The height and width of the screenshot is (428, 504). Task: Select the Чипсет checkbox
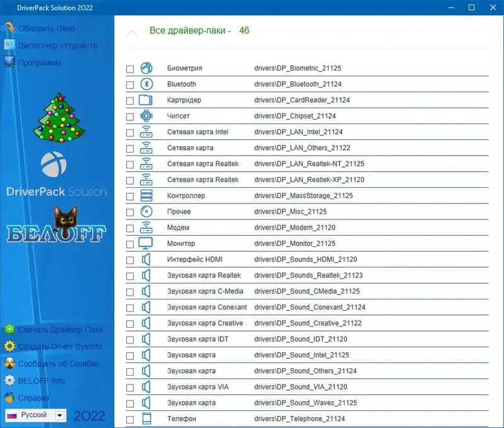click(130, 117)
